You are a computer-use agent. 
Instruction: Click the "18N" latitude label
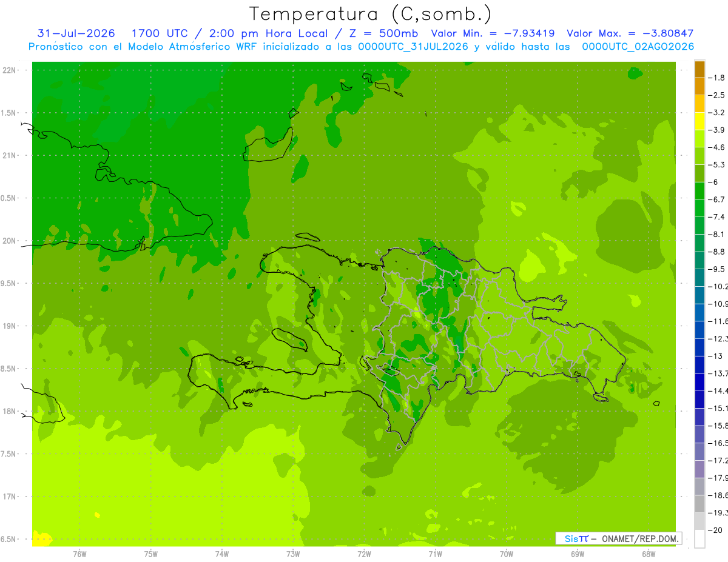(10, 412)
